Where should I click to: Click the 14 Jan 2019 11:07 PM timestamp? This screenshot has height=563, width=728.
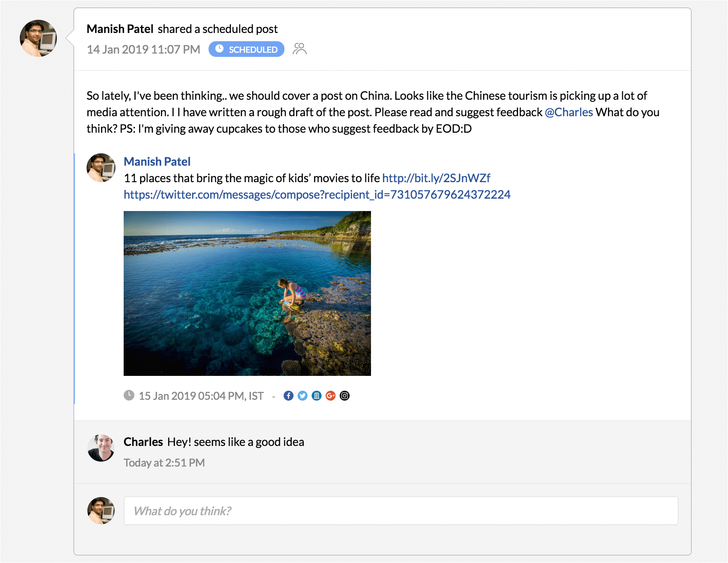click(143, 49)
